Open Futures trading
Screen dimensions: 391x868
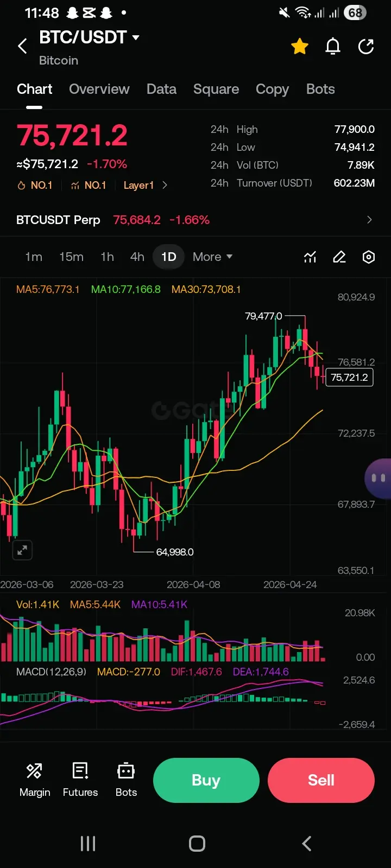point(80,780)
